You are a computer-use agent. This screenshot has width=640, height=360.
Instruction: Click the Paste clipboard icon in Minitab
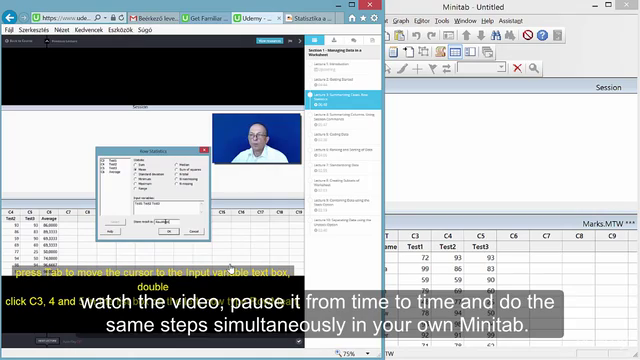click(400, 36)
